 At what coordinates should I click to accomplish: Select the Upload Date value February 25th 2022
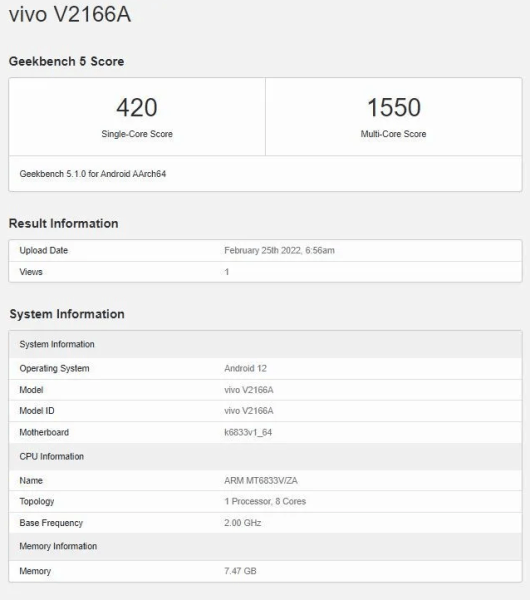tap(279, 250)
